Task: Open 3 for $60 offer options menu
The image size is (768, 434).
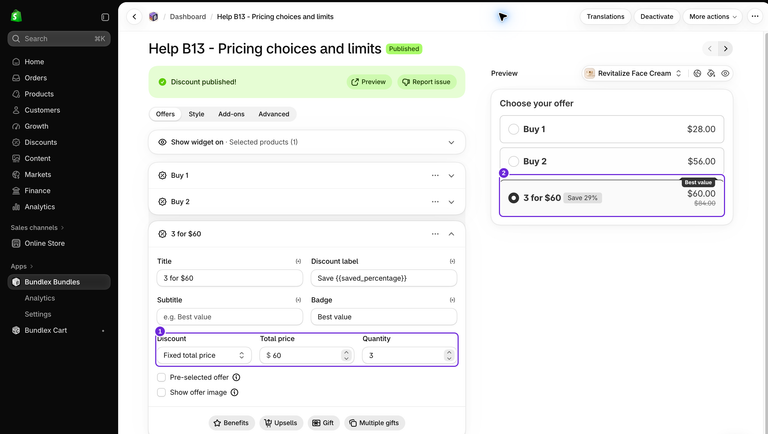Action: point(435,234)
